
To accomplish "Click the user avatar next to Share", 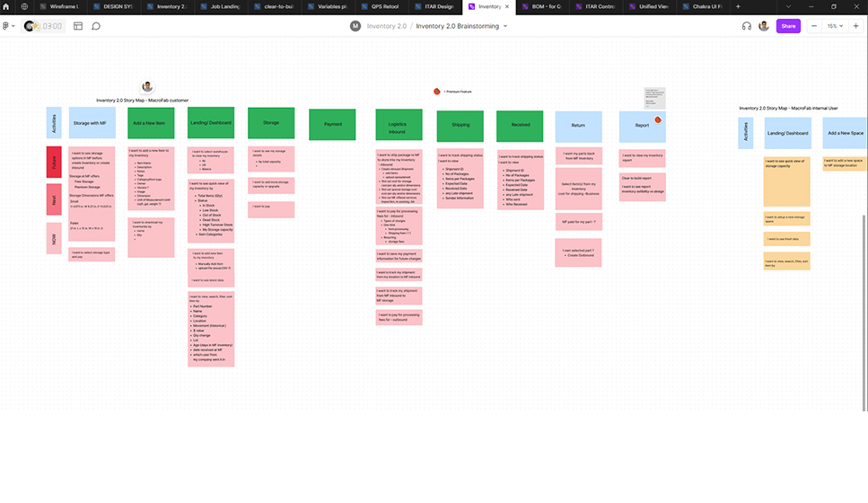I will coord(764,26).
